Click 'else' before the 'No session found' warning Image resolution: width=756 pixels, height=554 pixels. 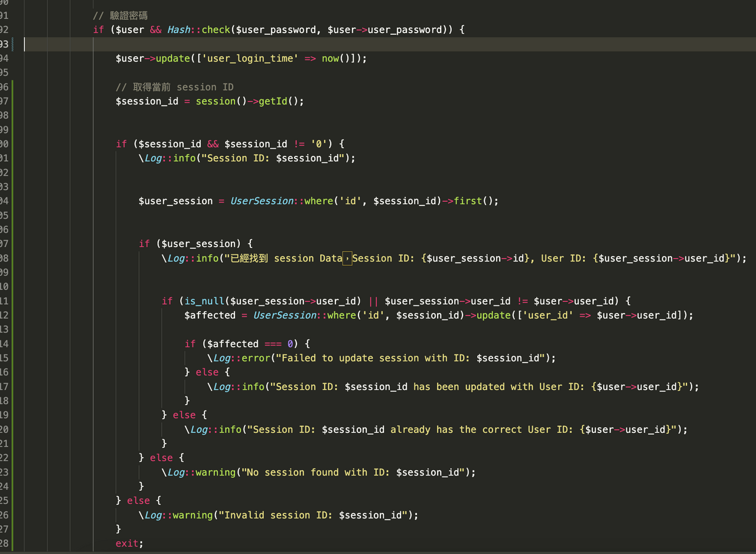(x=161, y=458)
